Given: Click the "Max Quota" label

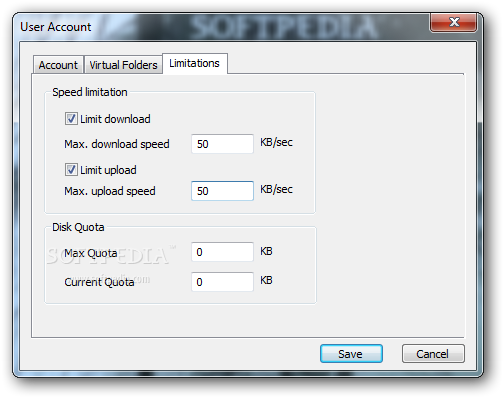Looking at the screenshot, I should (x=91, y=253).
